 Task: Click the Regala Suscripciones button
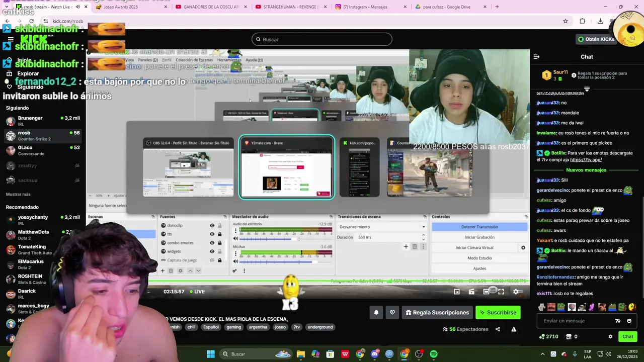pos(437,312)
